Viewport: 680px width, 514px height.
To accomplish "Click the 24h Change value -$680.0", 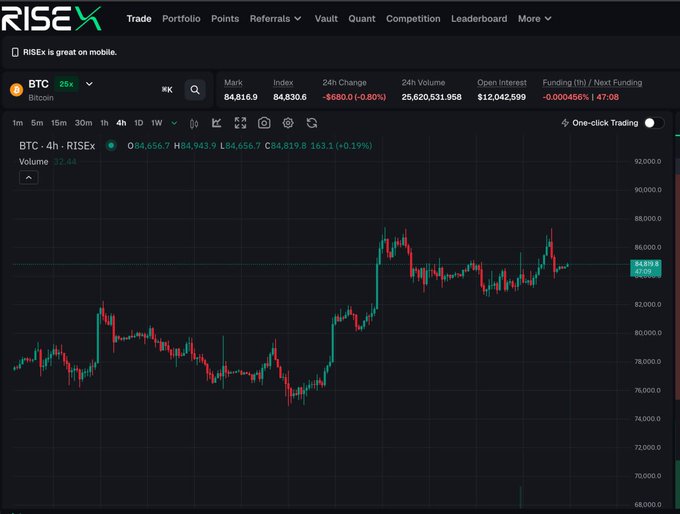I will point(354,97).
